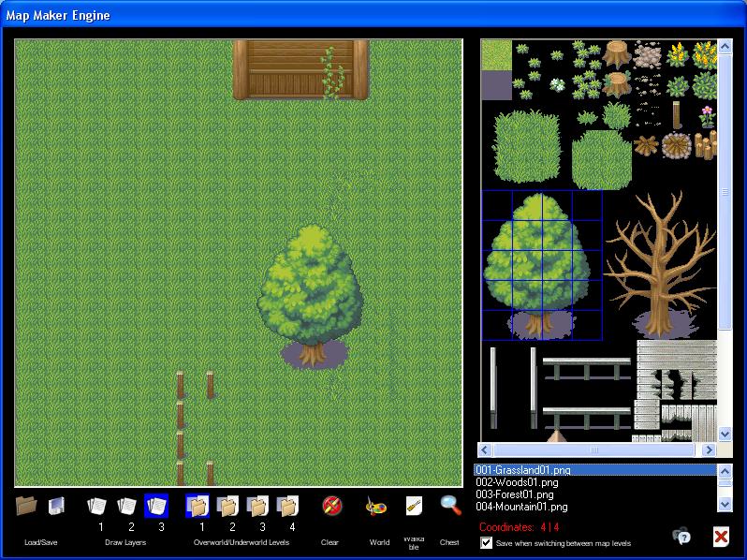This screenshot has width=747, height=560.
Task: Click tileset panel scroll right arrow
Action: coord(709,449)
